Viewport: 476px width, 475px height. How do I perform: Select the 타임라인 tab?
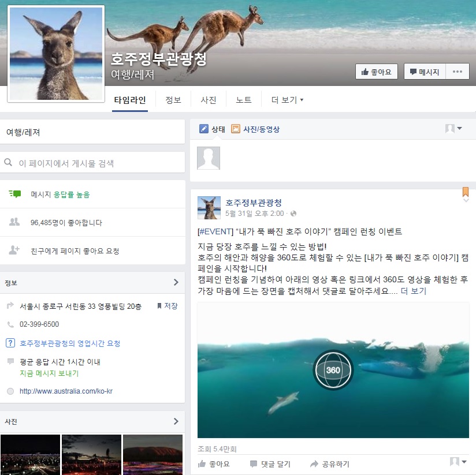tap(130, 100)
